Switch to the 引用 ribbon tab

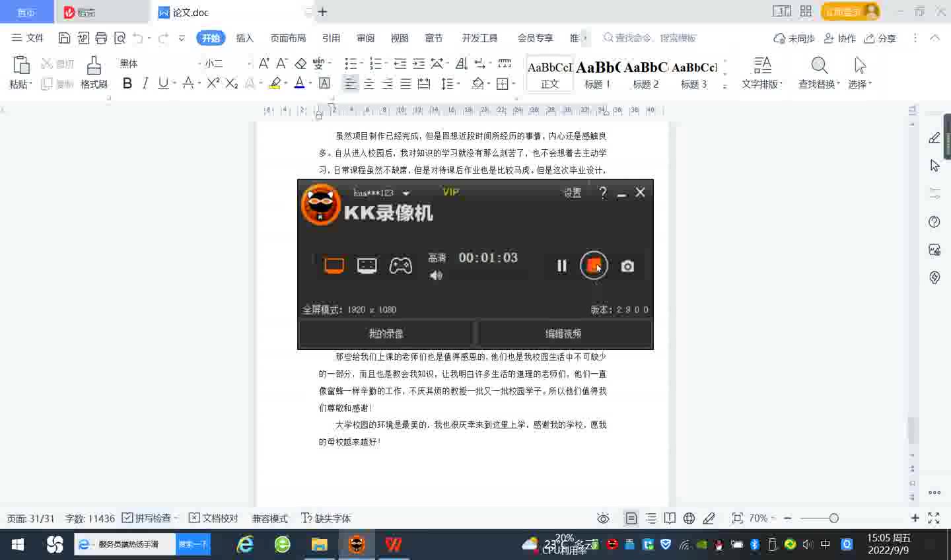tap(332, 38)
